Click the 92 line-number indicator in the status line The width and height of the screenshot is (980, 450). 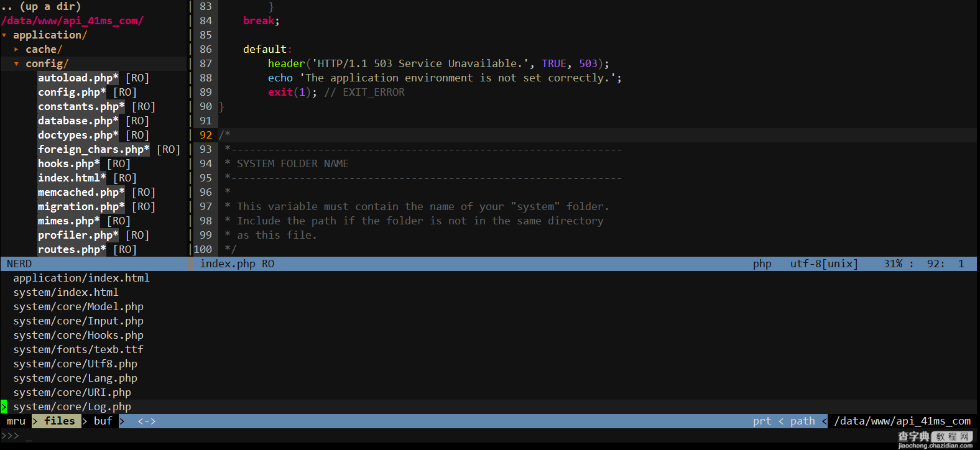(933, 264)
